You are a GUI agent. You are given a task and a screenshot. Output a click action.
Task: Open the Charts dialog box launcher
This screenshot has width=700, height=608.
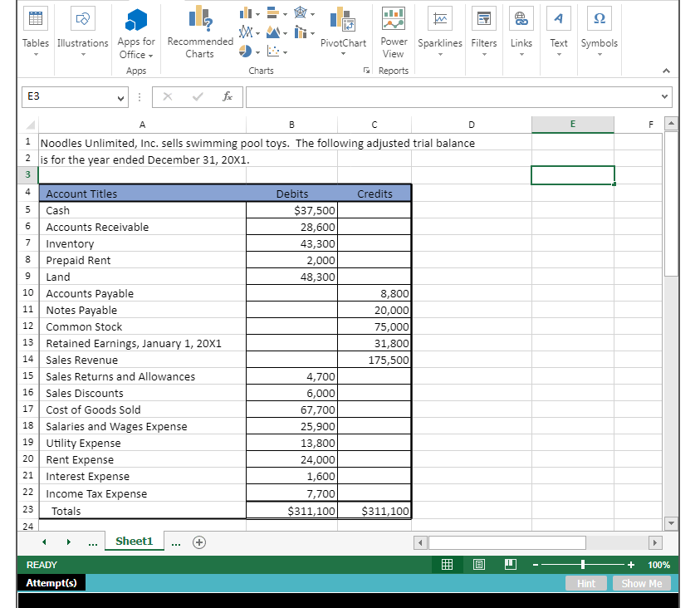pyautogui.click(x=366, y=71)
